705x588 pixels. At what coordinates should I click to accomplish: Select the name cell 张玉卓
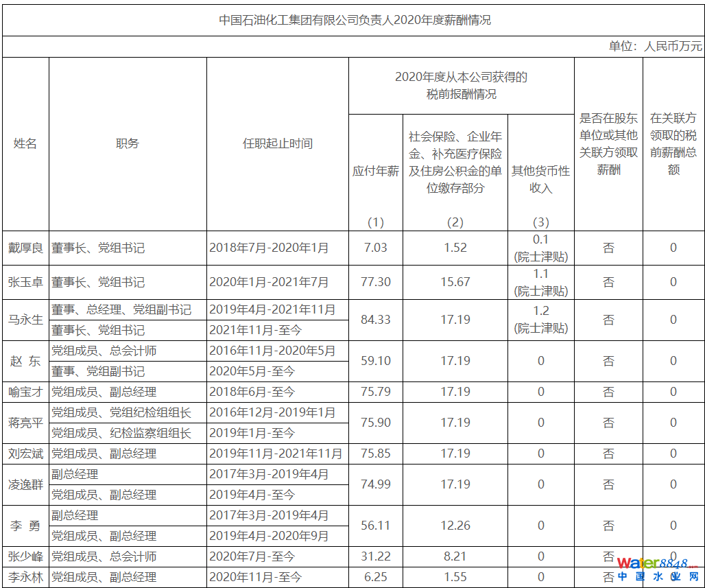click(25, 282)
